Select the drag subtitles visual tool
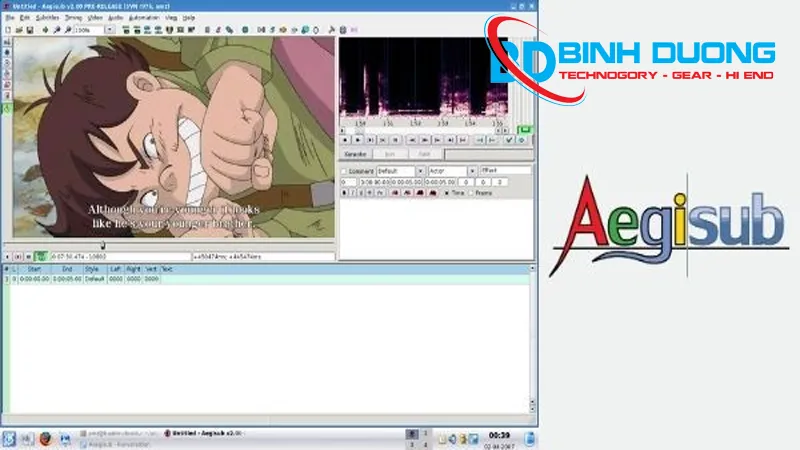Image resolution: width=800 pixels, height=450 pixels. click(7, 53)
